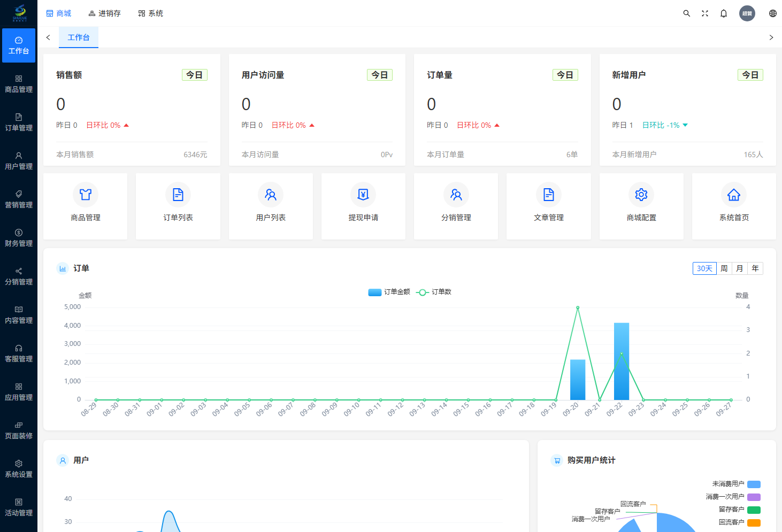This screenshot has height=532, width=782.
Task: Open 应用管理 in left sidebar
Action: (19, 392)
